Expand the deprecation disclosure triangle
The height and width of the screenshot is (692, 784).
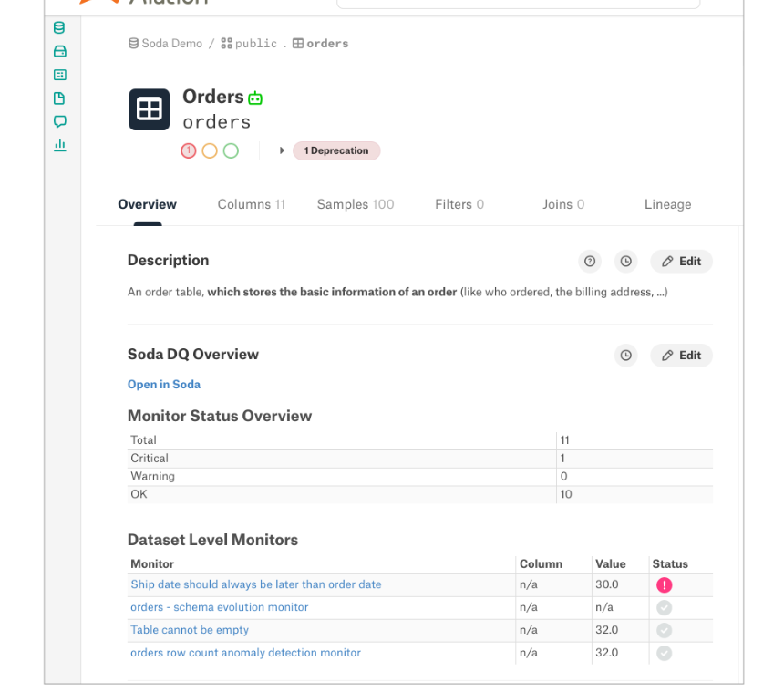pyautogui.click(x=282, y=150)
